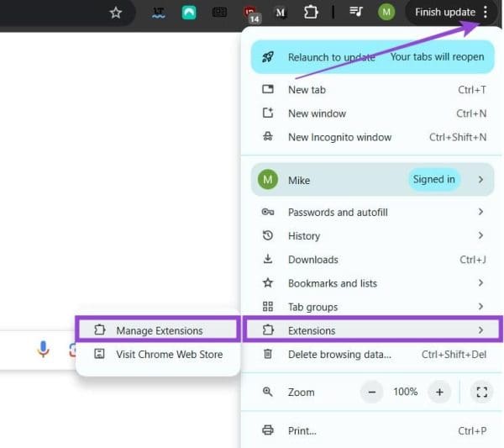Screen dimensions: 504x448
Task: Click the red extension icon with 14 badge
Action: (x=249, y=13)
